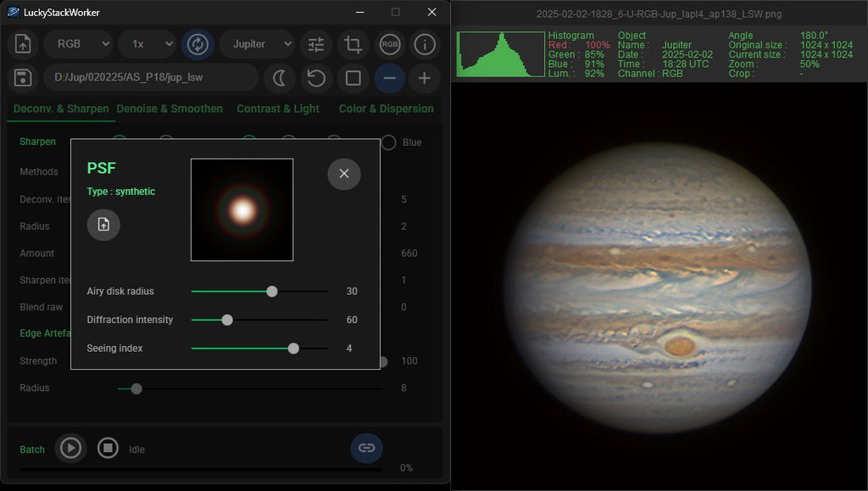
Task: Click the plus zoom in button
Action: click(x=425, y=78)
